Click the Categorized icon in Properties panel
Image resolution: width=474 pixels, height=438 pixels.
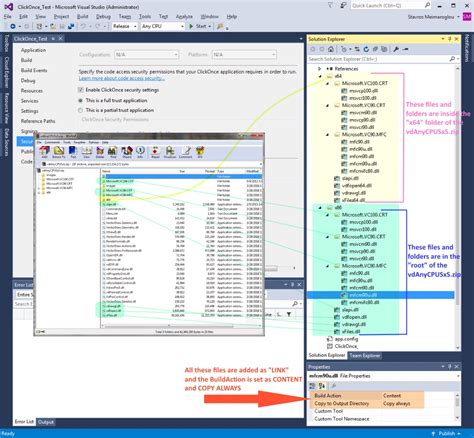pos(312,386)
